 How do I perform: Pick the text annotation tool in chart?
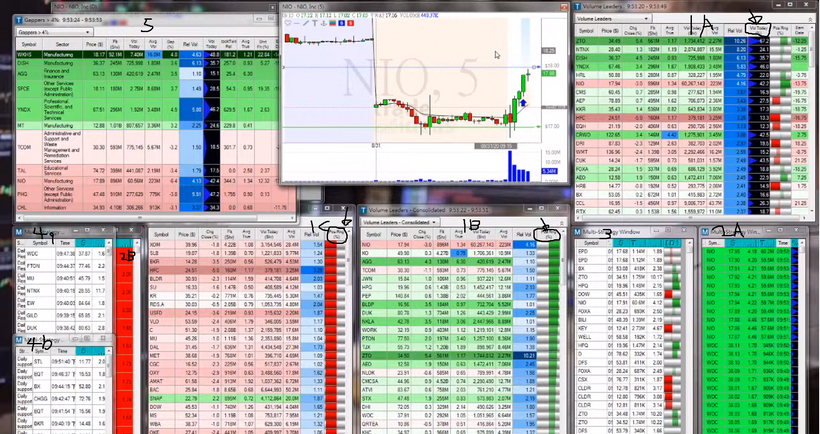315,23
